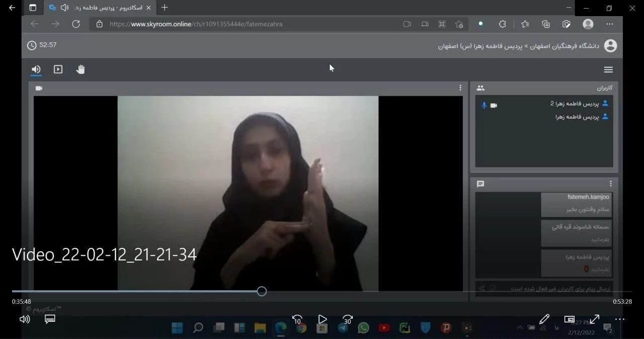This screenshot has width=644, height=339.
Task: Open the Skyroom hamburger menu
Action: 608,70
